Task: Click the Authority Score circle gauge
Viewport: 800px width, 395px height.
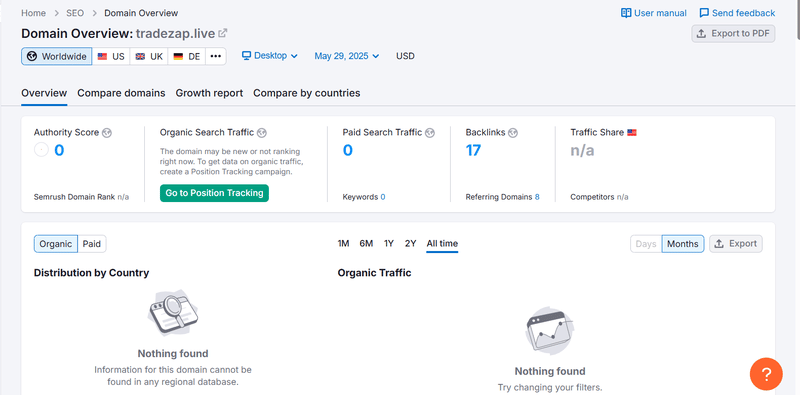Action: pos(41,150)
